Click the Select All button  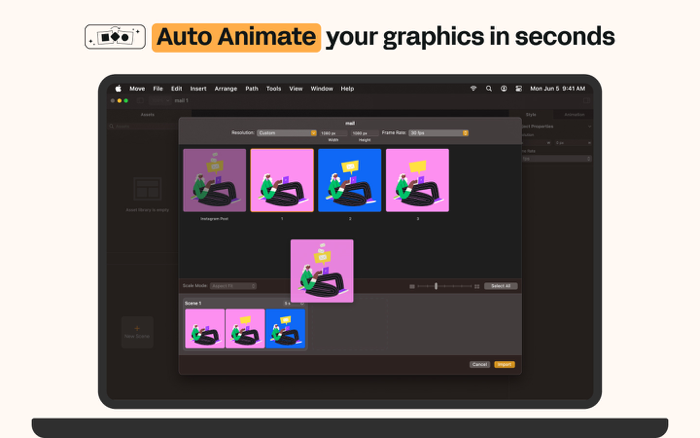pos(501,286)
